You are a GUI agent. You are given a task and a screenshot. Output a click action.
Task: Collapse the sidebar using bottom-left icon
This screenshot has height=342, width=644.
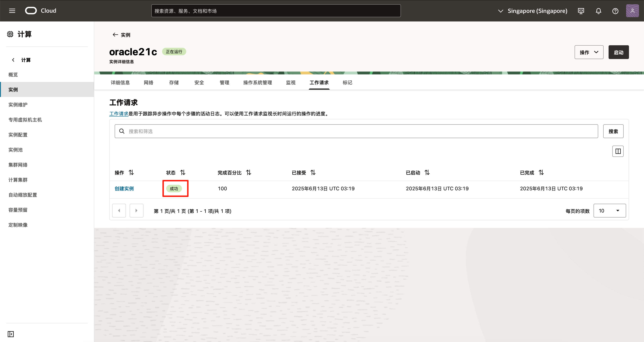(x=11, y=334)
